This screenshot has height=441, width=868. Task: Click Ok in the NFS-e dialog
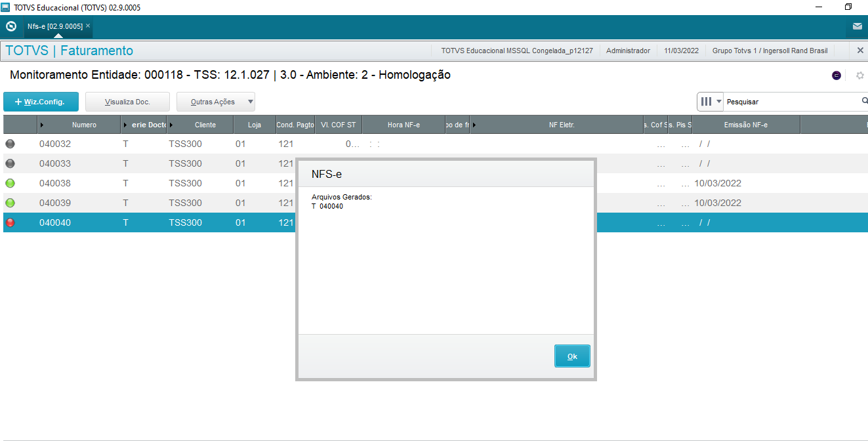[572, 356]
